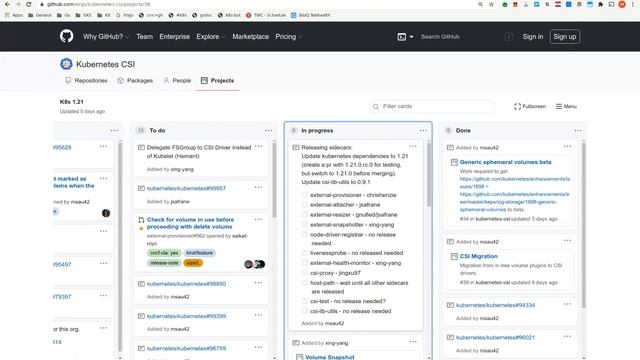
Task: Open options for kubernetes#99957 card
Action: (258, 187)
